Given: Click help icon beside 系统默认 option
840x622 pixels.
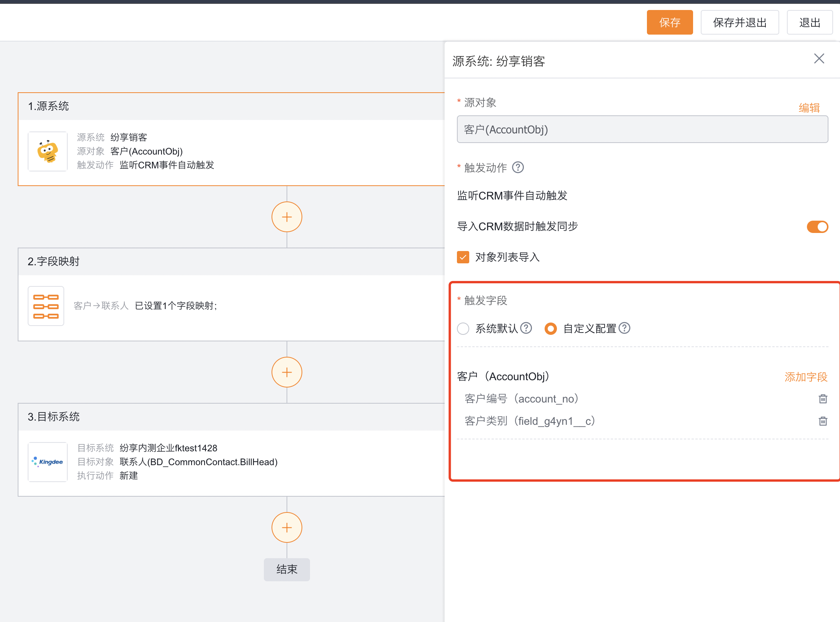Looking at the screenshot, I should (526, 328).
